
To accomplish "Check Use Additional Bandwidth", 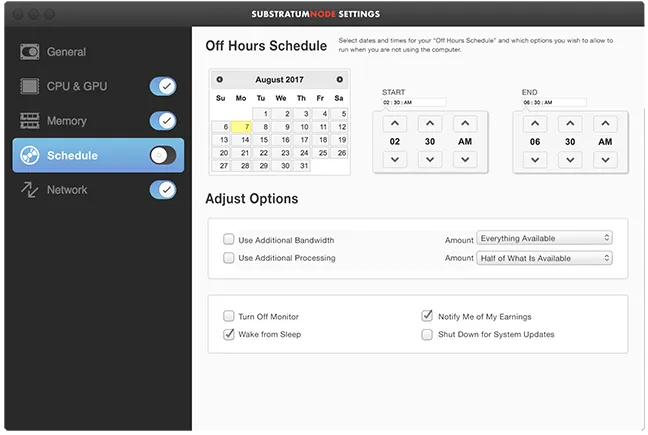I will pyautogui.click(x=229, y=239).
